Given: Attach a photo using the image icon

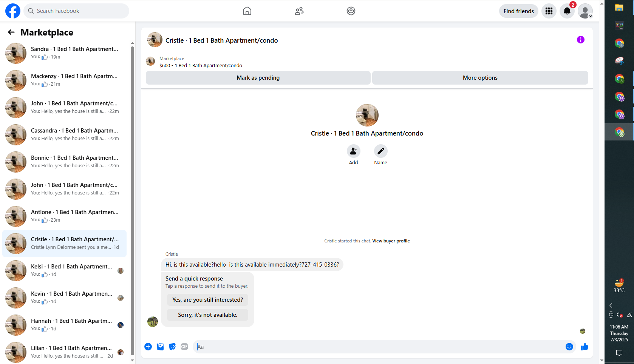Looking at the screenshot, I should point(160,347).
